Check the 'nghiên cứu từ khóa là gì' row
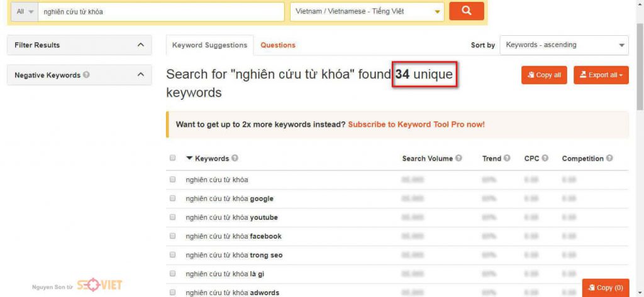Viewport: 644px width, 297px height. pyautogui.click(x=172, y=274)
